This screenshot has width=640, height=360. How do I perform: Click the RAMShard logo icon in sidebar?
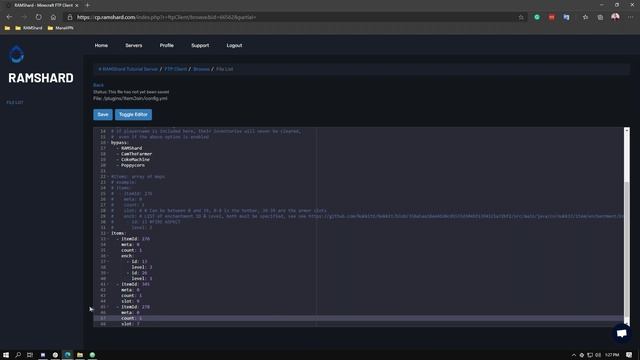(x=17, y=54)
